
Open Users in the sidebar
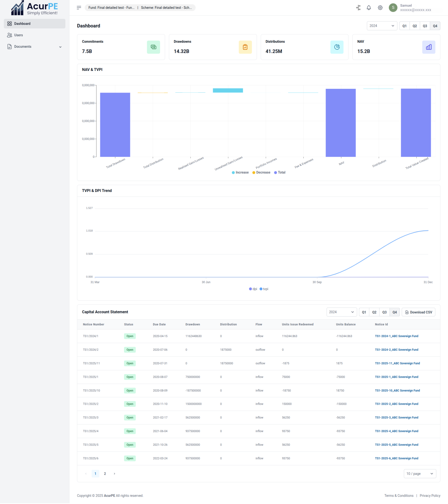pyautogui.click(x=18, y=35)
